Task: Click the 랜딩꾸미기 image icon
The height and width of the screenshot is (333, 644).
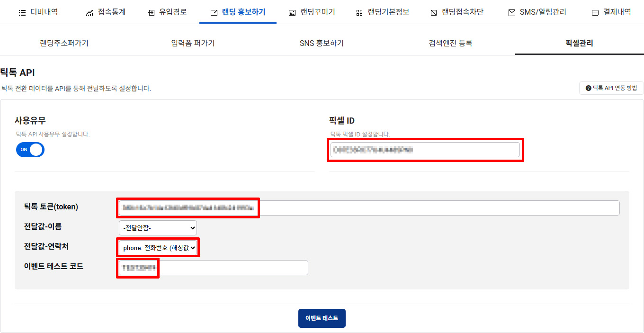Action: [x=292, y=13]
